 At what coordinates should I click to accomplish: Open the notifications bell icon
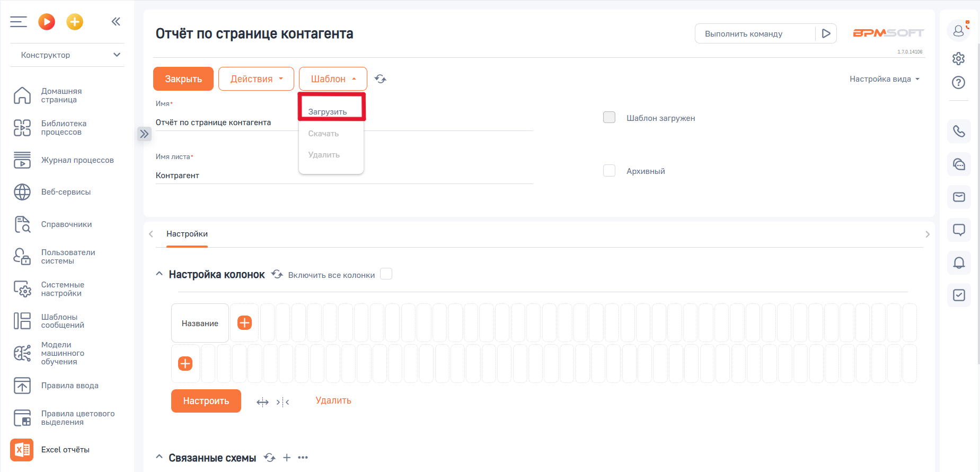[959, 263]
